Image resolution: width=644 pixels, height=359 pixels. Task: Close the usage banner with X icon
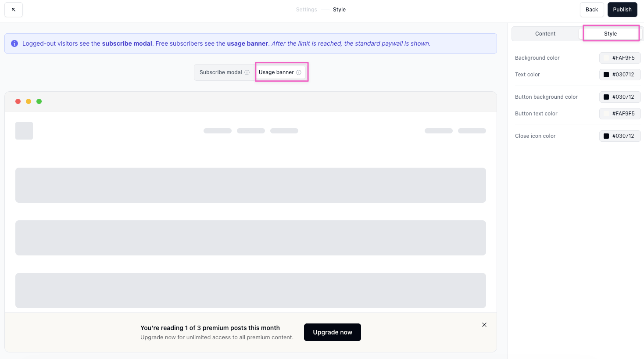tap(484, 325)
